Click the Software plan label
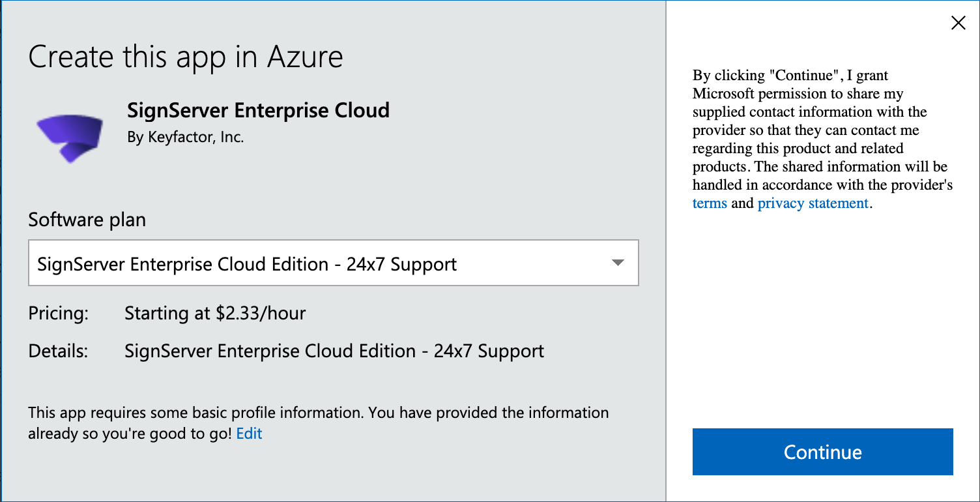The width and height of the screenshot is (980, 502). 87,220
